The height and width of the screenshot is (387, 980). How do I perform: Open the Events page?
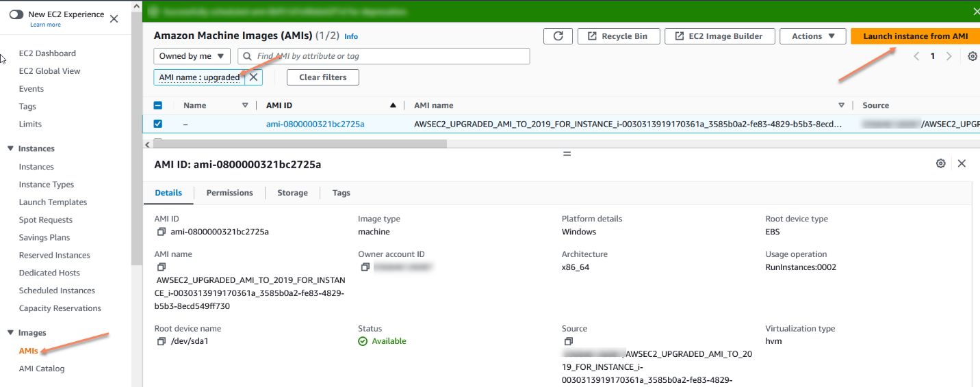pyautogui.click(x=31, y=89)
